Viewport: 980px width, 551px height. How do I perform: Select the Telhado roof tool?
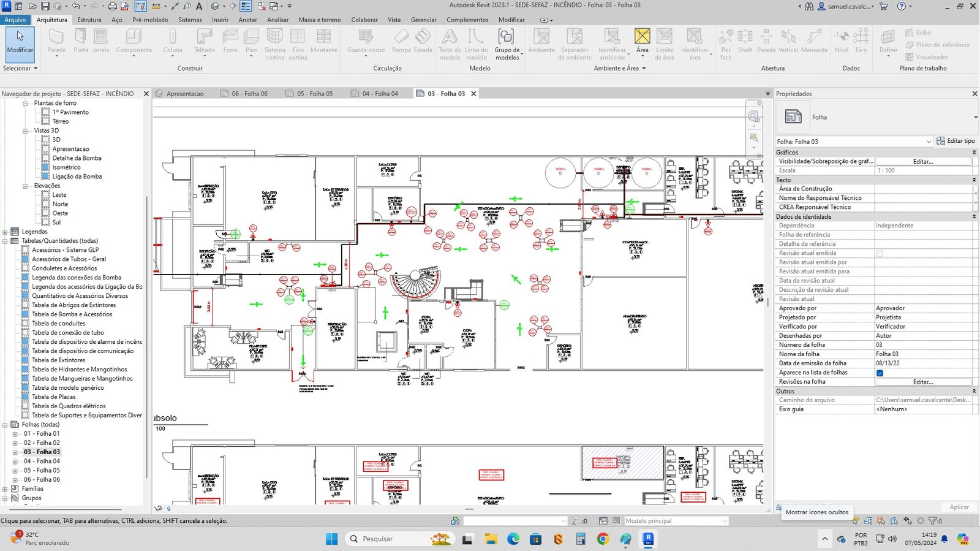[x=205, y=42]
